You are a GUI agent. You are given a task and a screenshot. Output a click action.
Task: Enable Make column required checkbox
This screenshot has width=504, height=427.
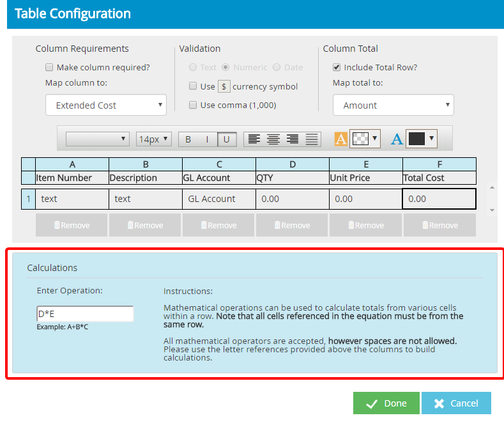[49, 67]
